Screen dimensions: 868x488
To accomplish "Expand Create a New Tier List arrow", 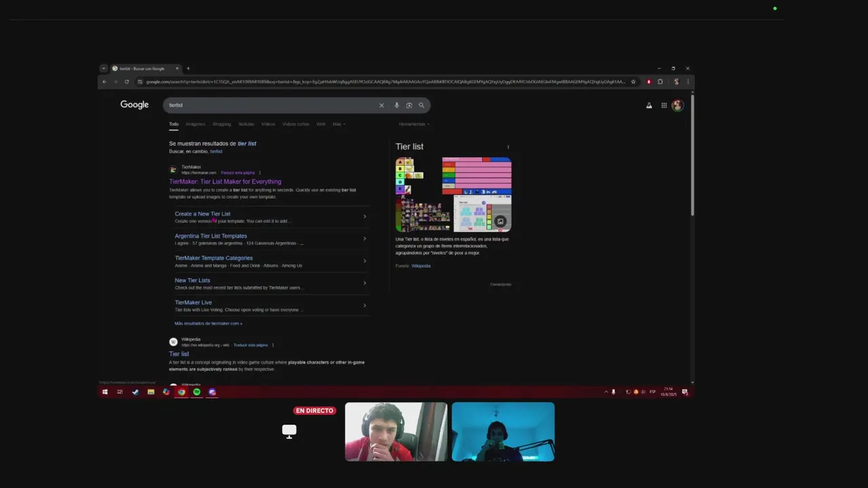I will click(x=364, y=217).
